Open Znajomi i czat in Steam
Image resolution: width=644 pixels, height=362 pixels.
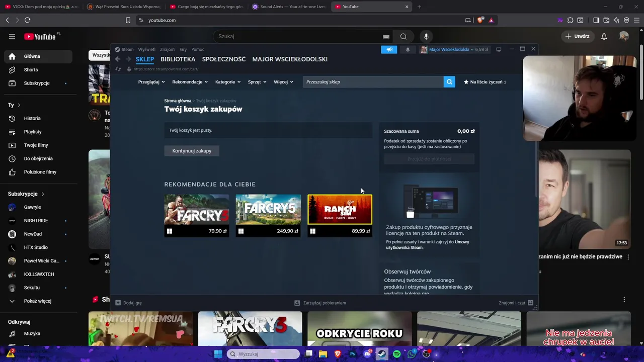516,303
